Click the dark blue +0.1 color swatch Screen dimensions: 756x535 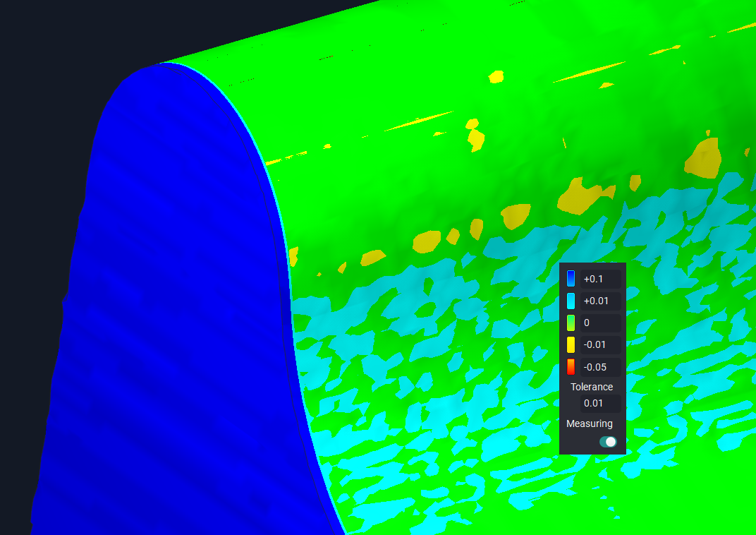pyautogui.click(x=571, y=279)
